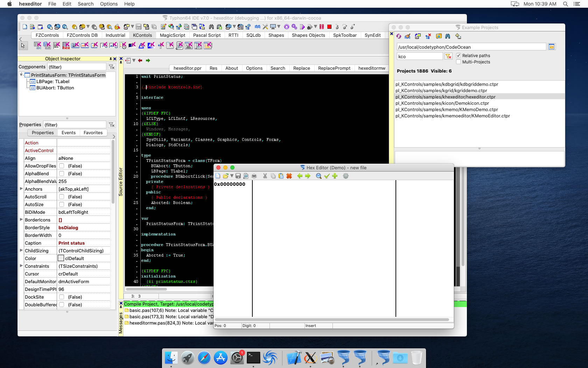
Task: Click the crossed tools icon in IDE toolbar
Action: (265, 27)
